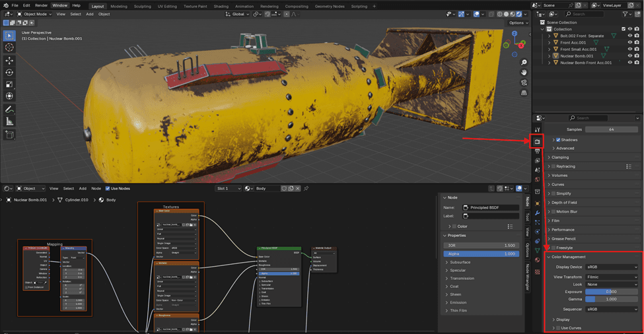
Task: Click the Exposure slider in Color Management
Action: pos(611,291)
